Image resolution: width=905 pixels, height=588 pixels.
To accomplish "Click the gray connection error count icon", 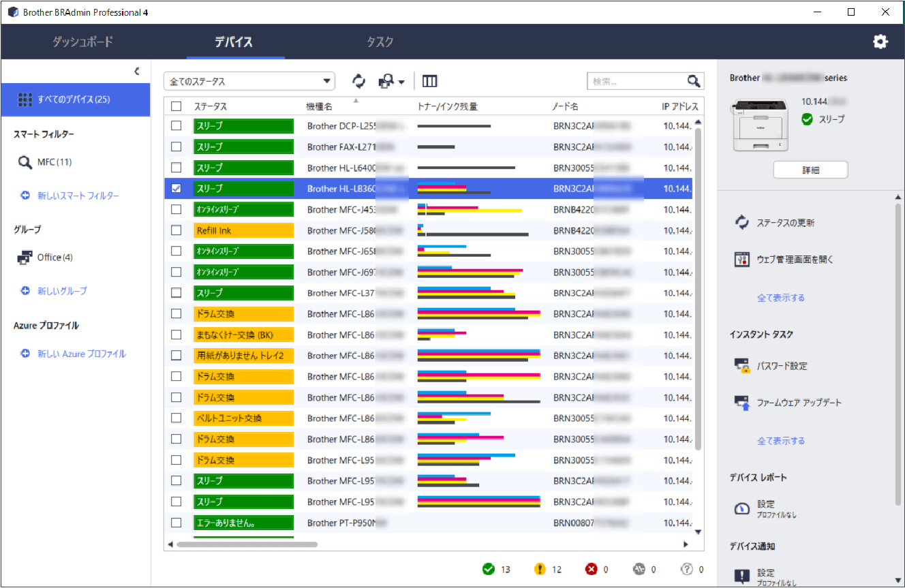I will (639, 569).
